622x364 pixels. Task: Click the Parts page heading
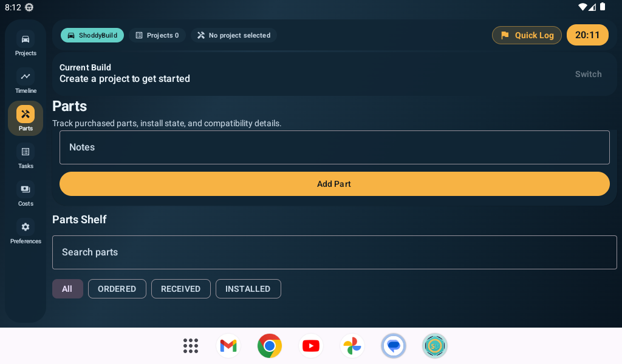pos(69,106)
